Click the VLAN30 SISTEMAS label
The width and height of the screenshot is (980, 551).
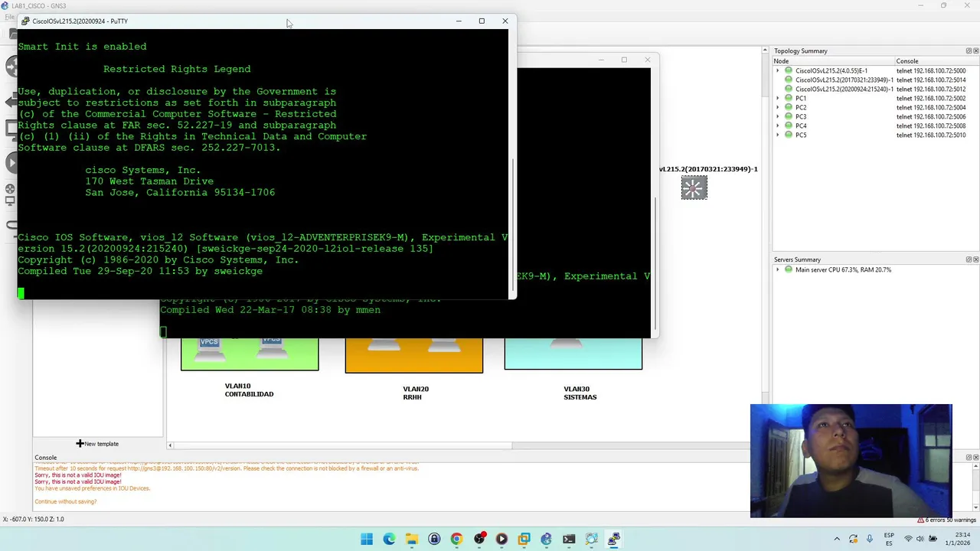pos(580,393)
